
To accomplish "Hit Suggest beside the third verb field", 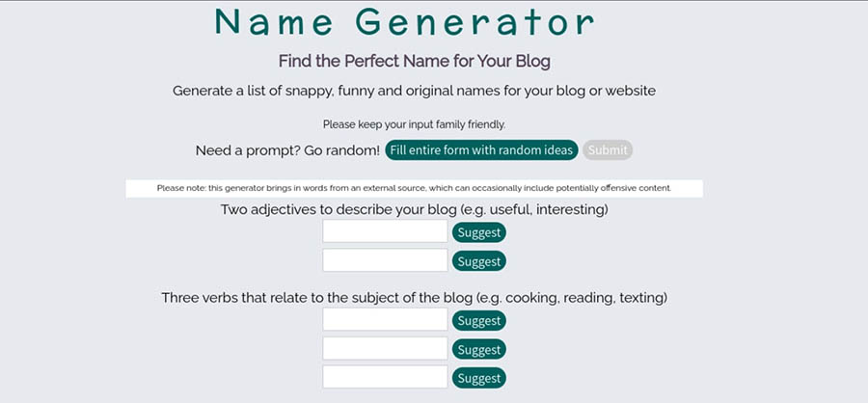I will (x=479, y=379).
